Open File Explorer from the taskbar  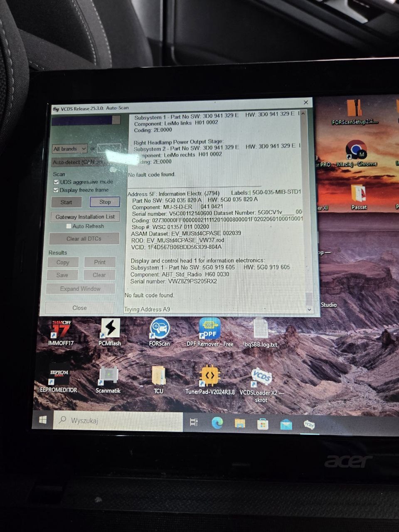click(x=240, y=423)
